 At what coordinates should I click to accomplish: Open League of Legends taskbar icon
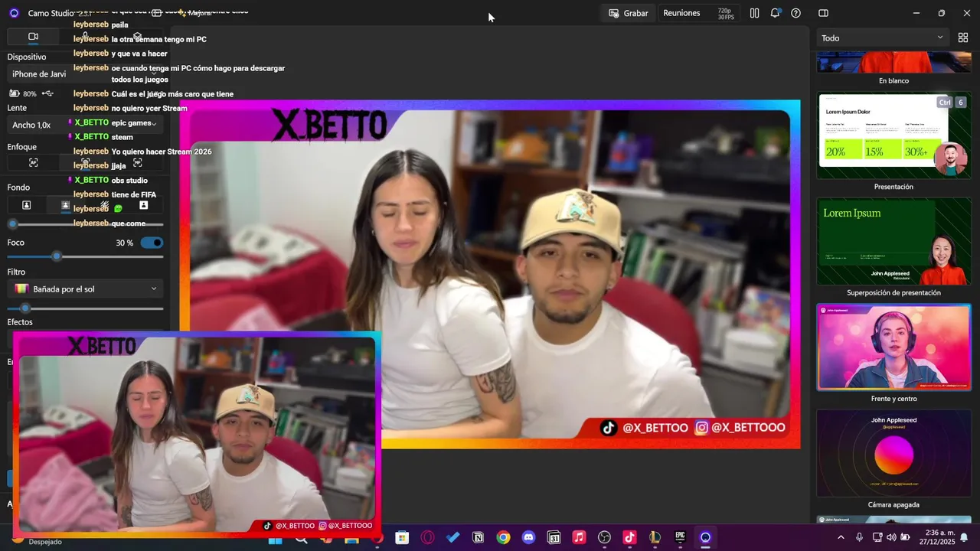click(x=655, y=537)
